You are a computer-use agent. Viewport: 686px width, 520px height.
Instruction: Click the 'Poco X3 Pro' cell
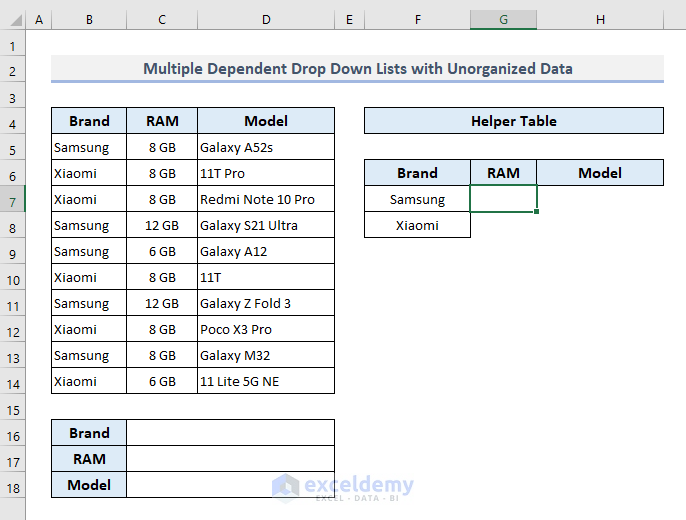point(266,329)
